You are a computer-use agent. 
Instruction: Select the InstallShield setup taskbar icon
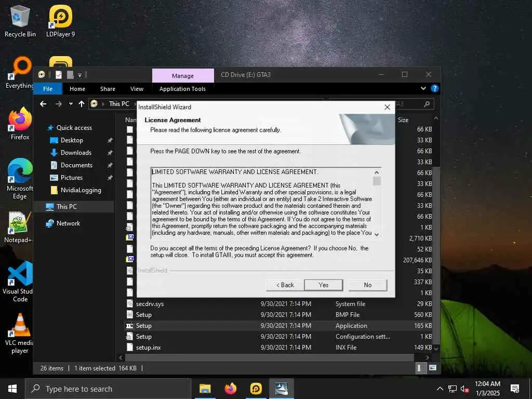point(281,389)
